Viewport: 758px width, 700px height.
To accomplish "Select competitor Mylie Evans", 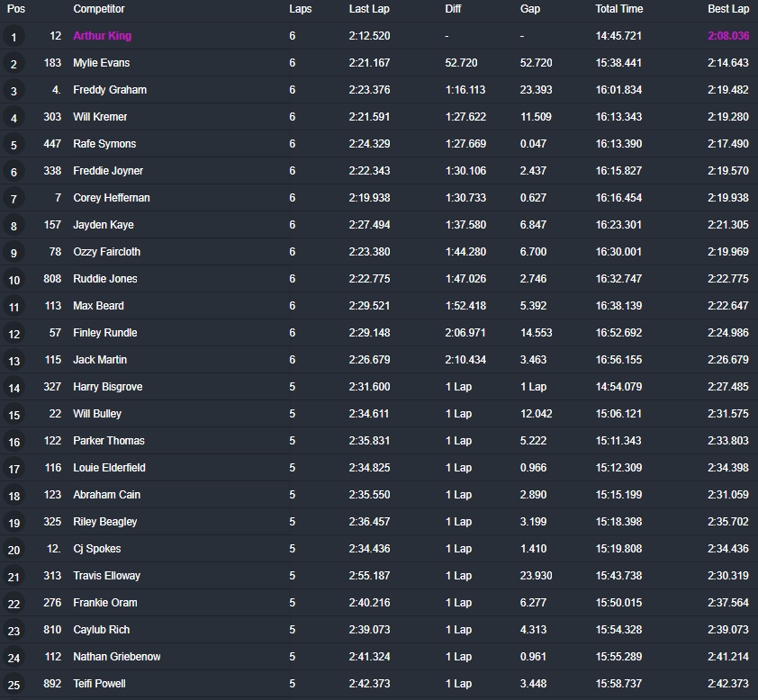I will click(101, 63).
